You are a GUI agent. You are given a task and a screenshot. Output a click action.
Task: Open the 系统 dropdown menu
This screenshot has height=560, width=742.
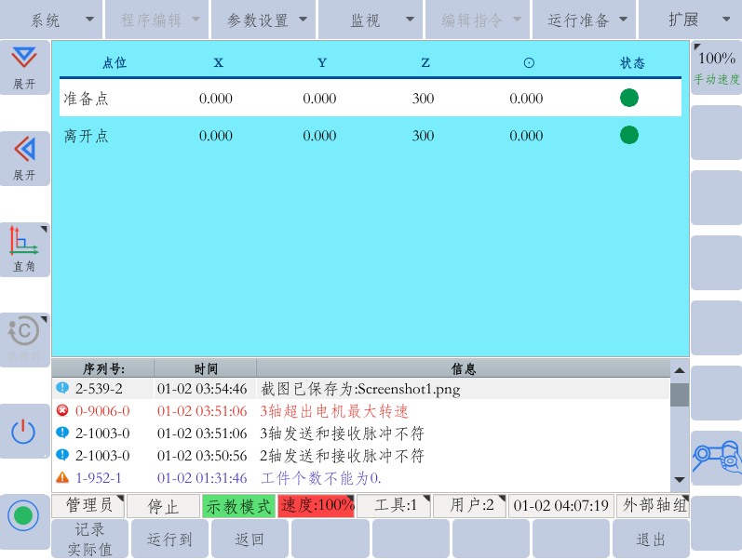click(51, 20)
